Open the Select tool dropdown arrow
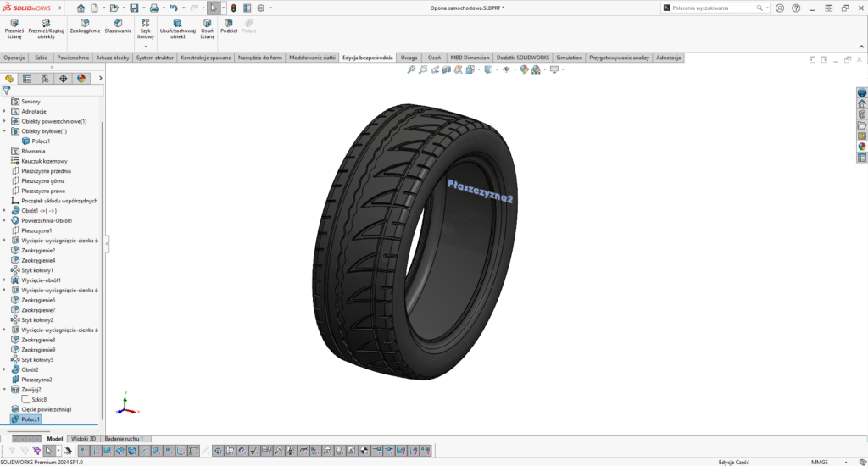The image size is (868, 466). click(223, 8)
